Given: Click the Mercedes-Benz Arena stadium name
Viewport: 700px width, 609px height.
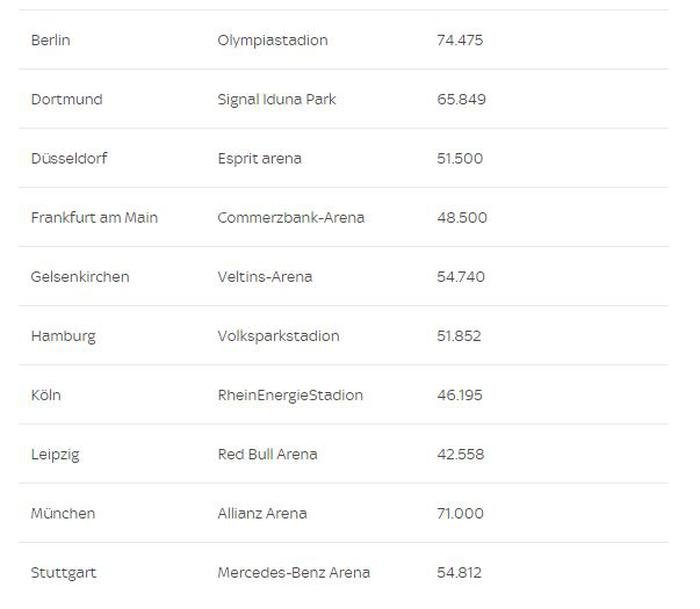Looking at the screenshot, I should (294, 572).
